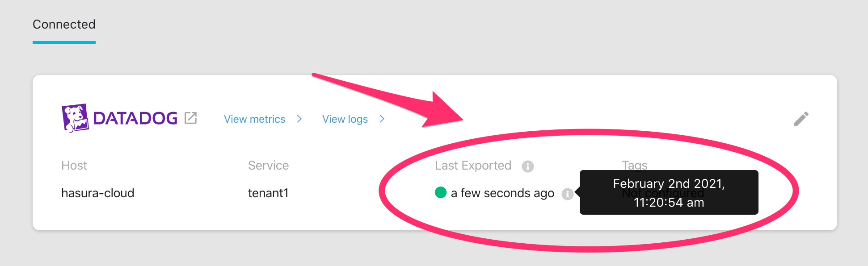Open the exported timestamp tooltip bubble
The width and height of the screenshot is (868, 266).
click(x=669, y=192)
